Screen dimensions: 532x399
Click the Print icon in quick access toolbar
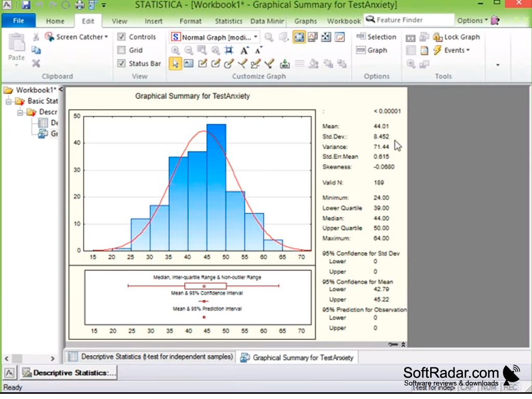tap(79, 5)
